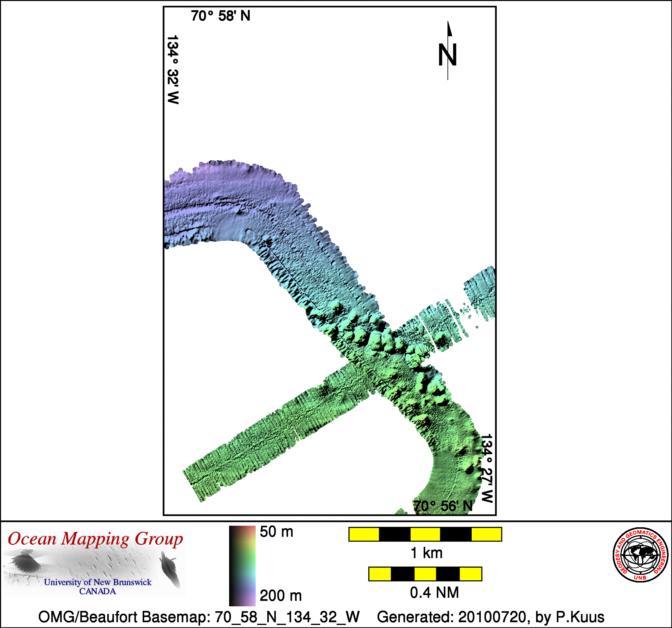This screenshot has height=628, width=672.
Task: Click the 134° 27' W longitude label
Action: 487,469
